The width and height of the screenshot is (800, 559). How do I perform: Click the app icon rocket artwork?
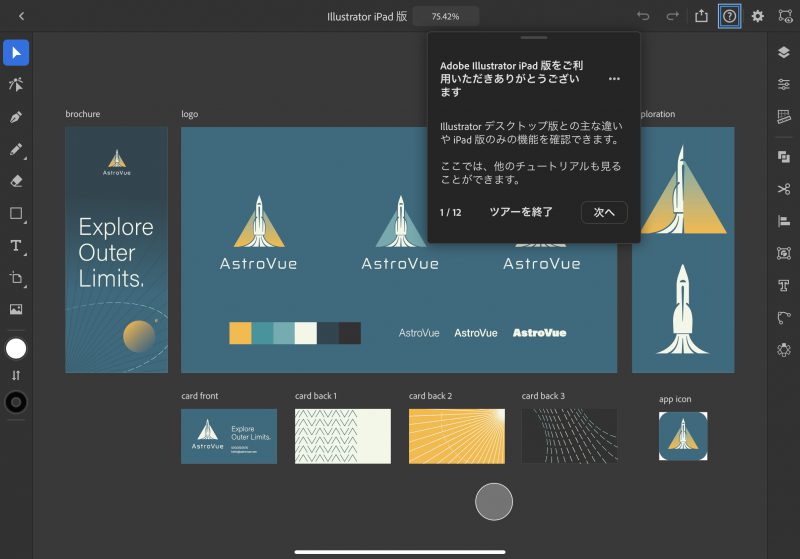[x=683, y=436]
